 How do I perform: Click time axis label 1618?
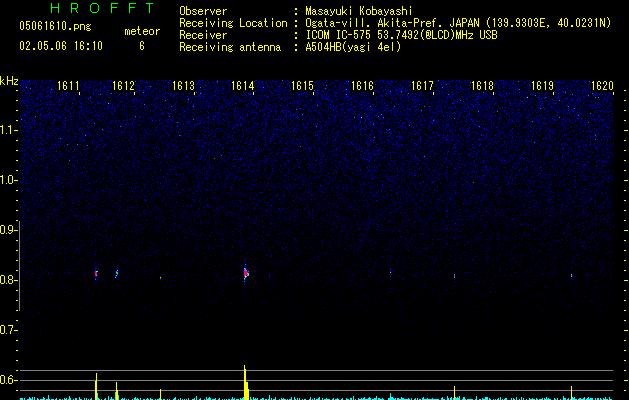coord(482,86)
